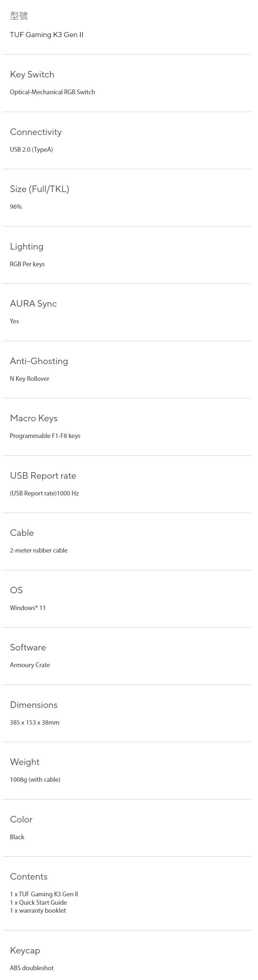Click the Size (Full/TKL) heading

click(39, 189)
